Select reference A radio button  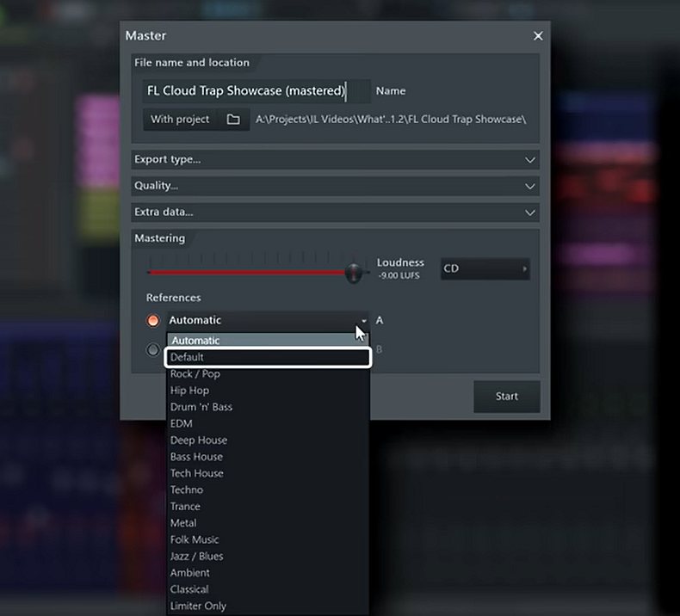(x=152, y=320)
